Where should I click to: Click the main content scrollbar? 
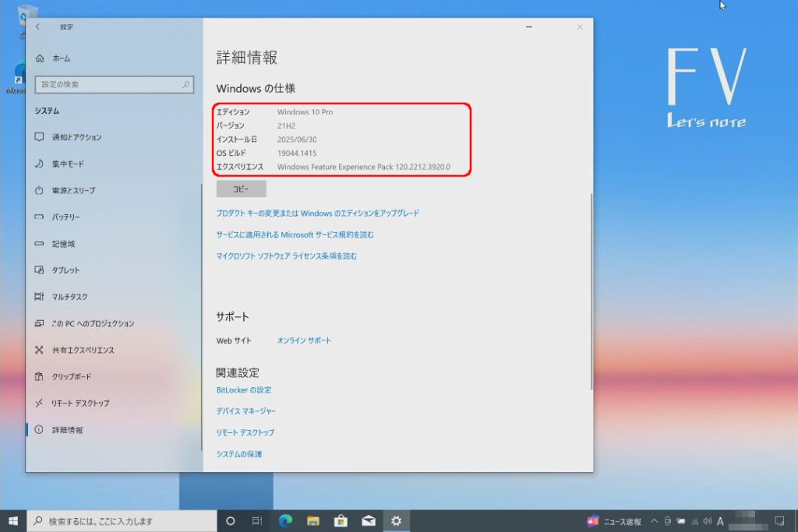[x=591, y=291]
